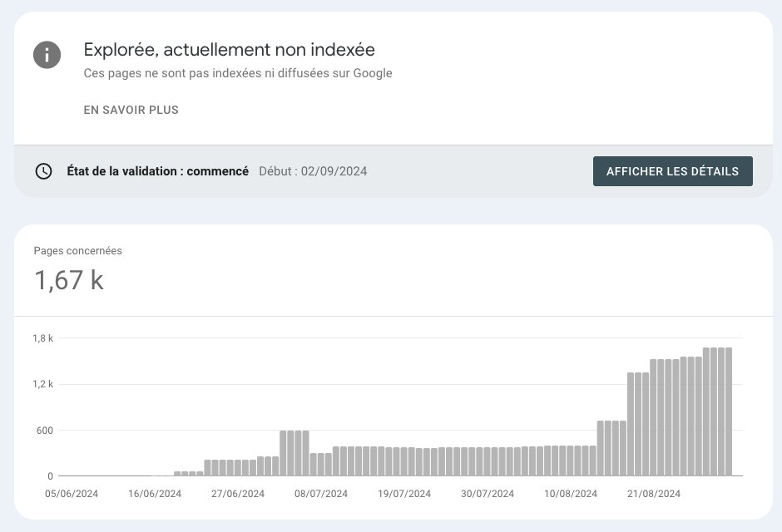This screenshot has width=782, height=532.
Task: Click the info icon beside the issue title
Action: [47, 55]
